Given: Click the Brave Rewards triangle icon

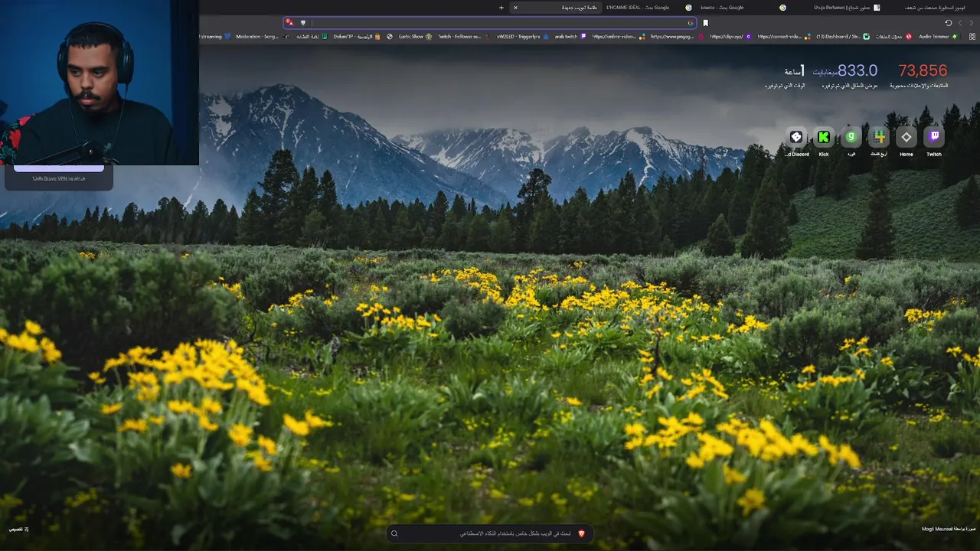Looking at the screenshot, I should [290, 23].
